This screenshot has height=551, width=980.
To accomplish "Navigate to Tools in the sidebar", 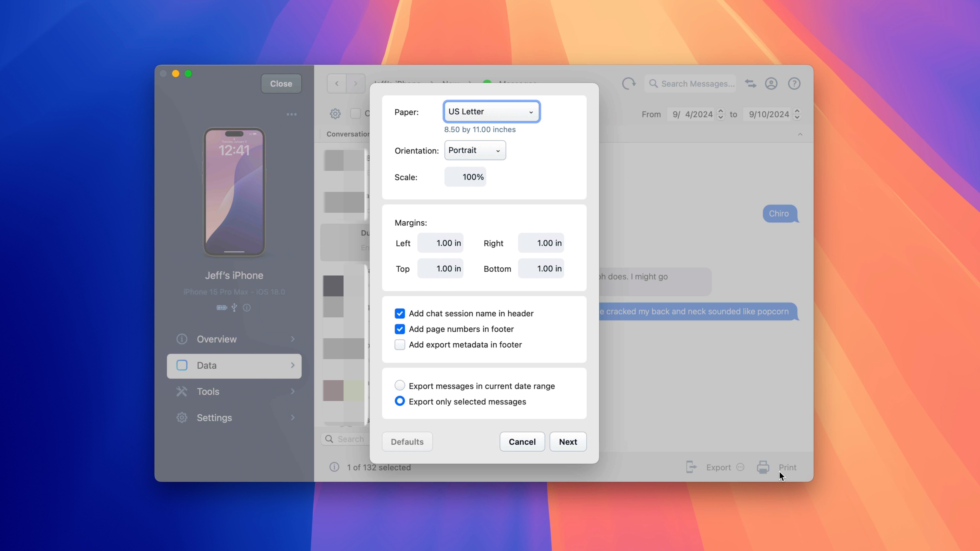I will point(234,391).
